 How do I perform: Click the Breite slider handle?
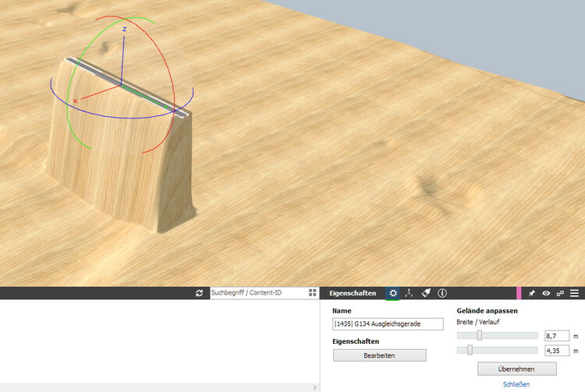click(480, 335)
